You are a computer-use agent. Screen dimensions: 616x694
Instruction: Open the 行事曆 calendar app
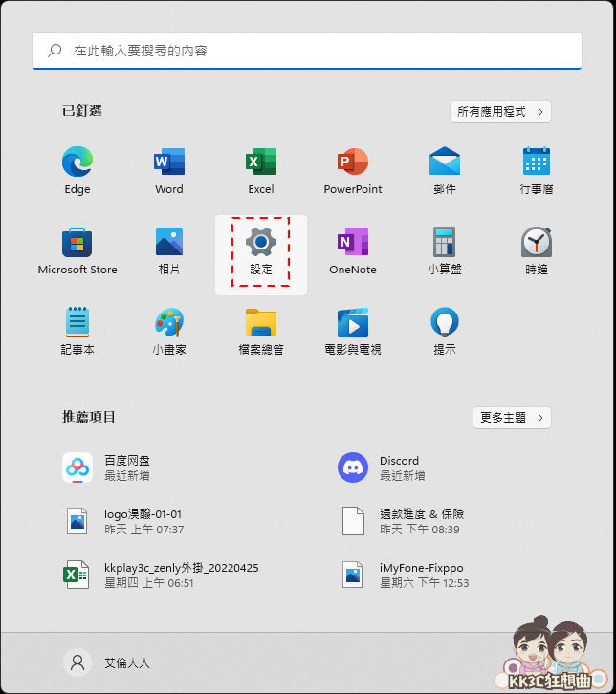(x=537, y=163)
